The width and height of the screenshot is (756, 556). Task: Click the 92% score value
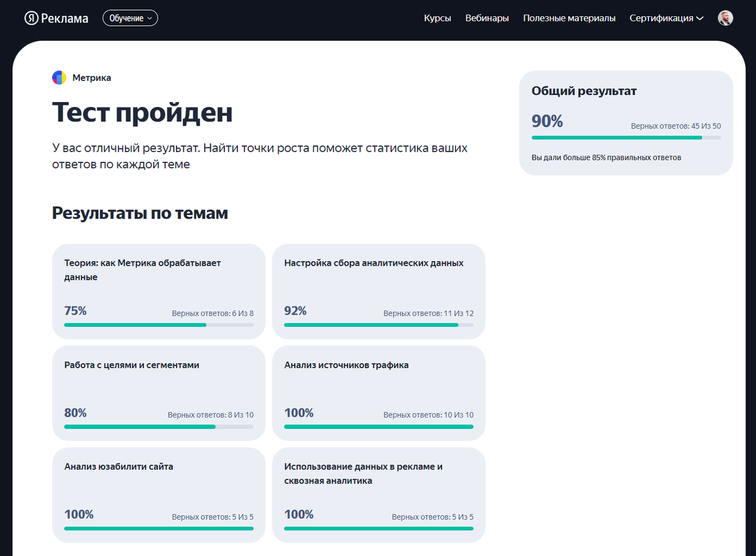click(295, 311)
